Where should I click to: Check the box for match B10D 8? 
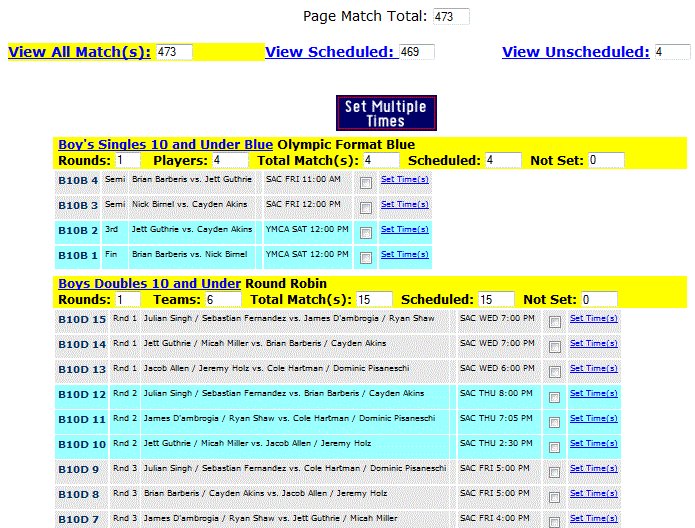[x=554, y=497]
